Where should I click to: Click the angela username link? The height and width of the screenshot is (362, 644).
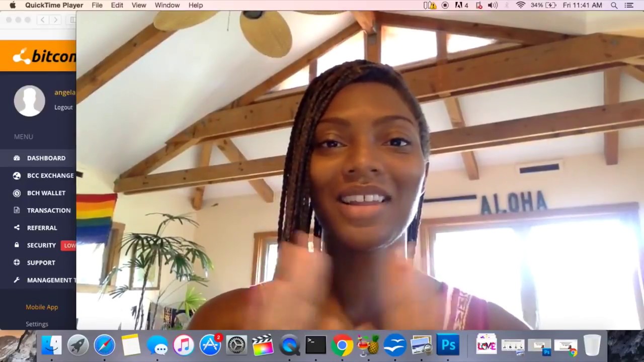tap(65, 93)
